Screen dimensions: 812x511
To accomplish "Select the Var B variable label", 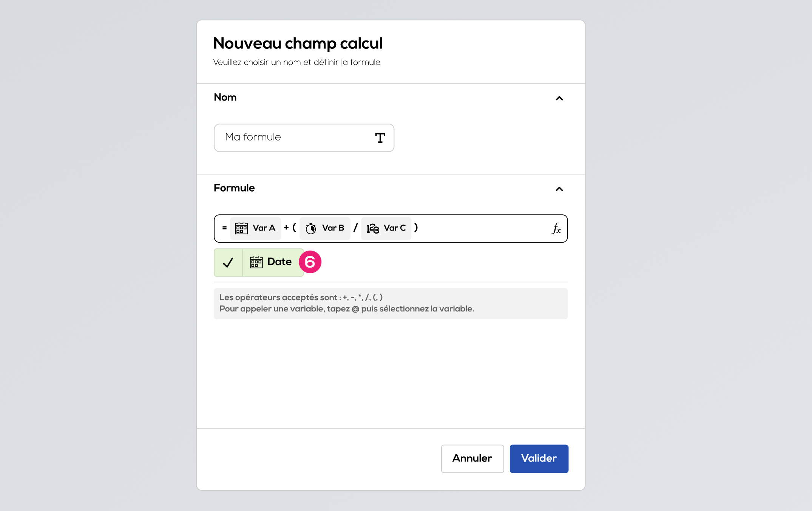I will (333, 228).
